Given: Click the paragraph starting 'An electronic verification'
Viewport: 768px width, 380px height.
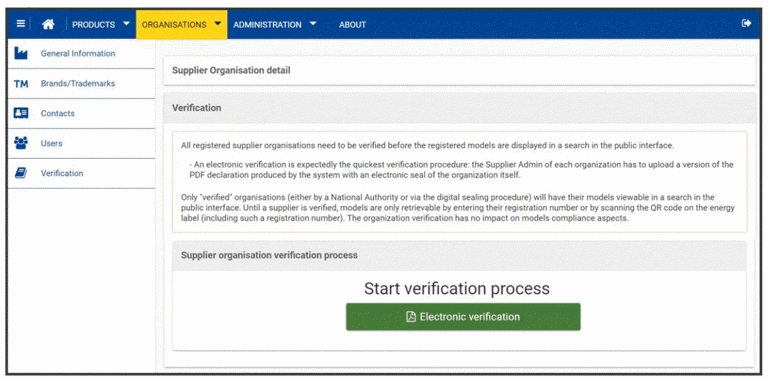Looking at the screenshot, I should 461,169.
